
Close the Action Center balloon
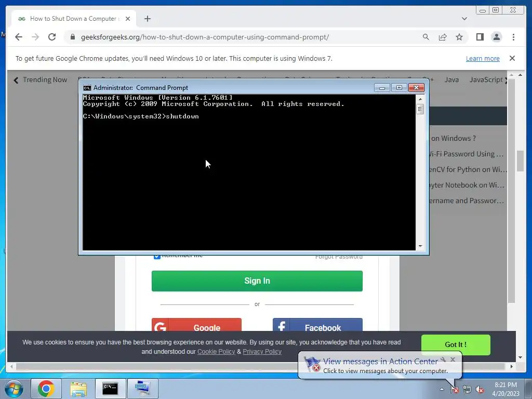tap(453, 360)
